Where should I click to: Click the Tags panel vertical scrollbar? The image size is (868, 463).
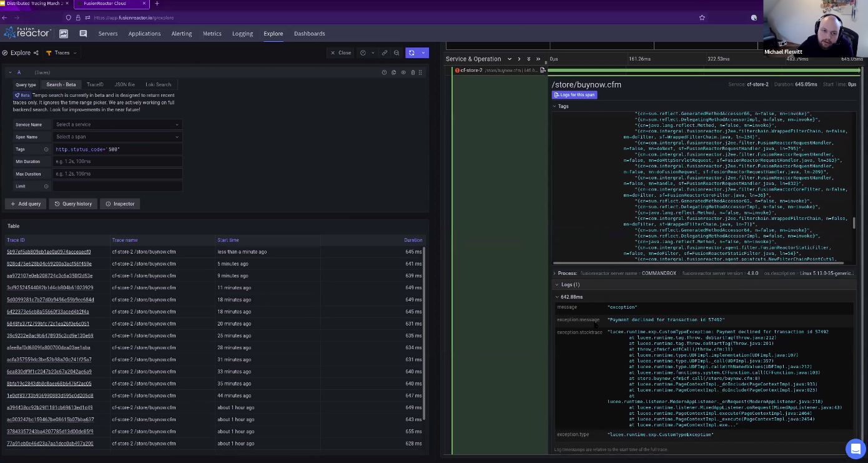pos(854,223)
